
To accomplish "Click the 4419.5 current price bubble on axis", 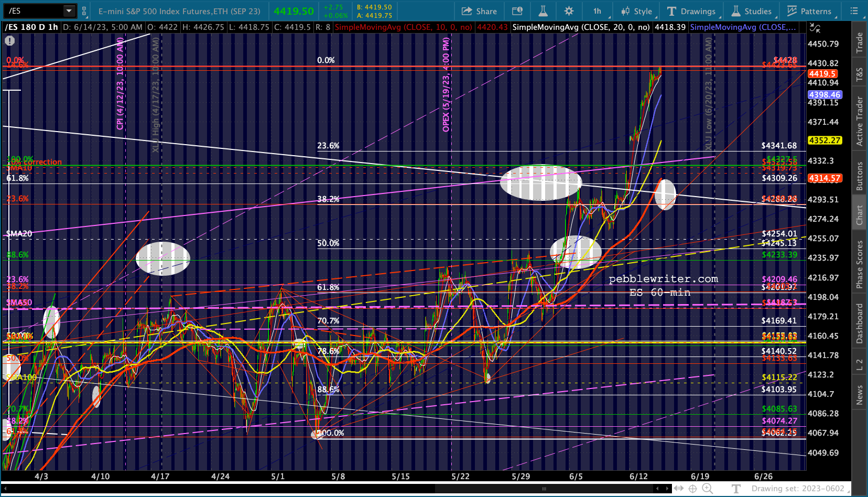I will pyautogui.click(x=822, y=74).
